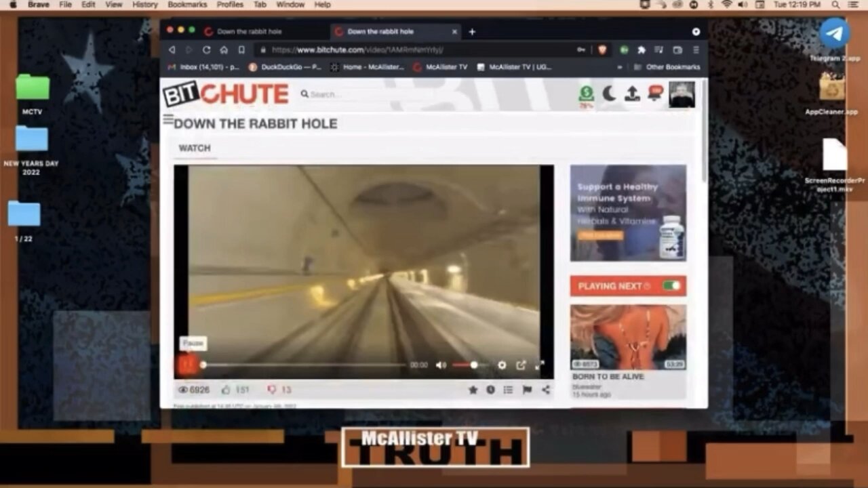The height and width of the screenshot is (488, 868).
Task: Open video player settings gear
Action: [x=502, y=365]
